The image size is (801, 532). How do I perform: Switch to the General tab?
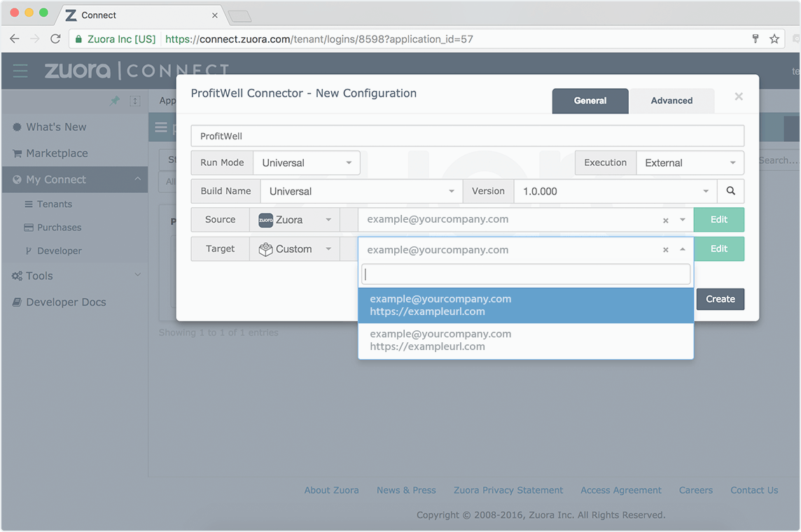tap(590, 101)
